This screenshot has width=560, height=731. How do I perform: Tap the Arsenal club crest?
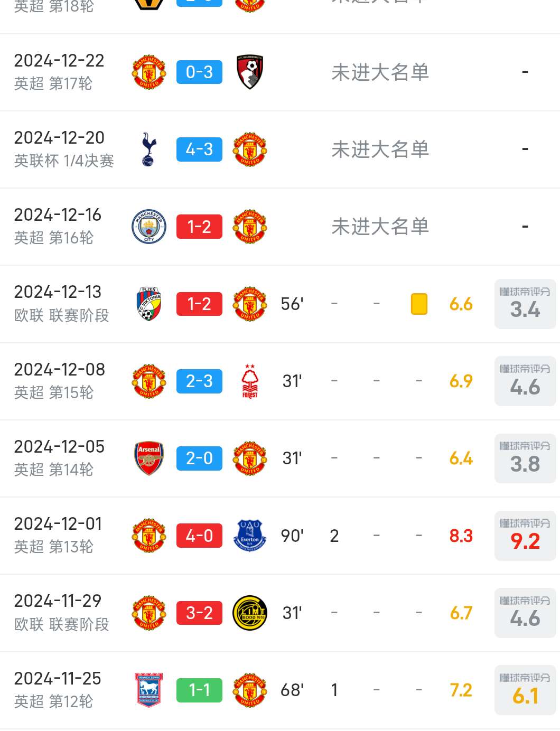(149, 458)
